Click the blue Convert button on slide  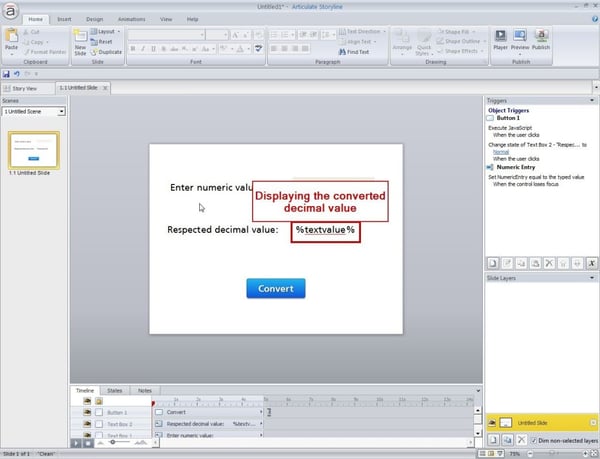[276, 288]
